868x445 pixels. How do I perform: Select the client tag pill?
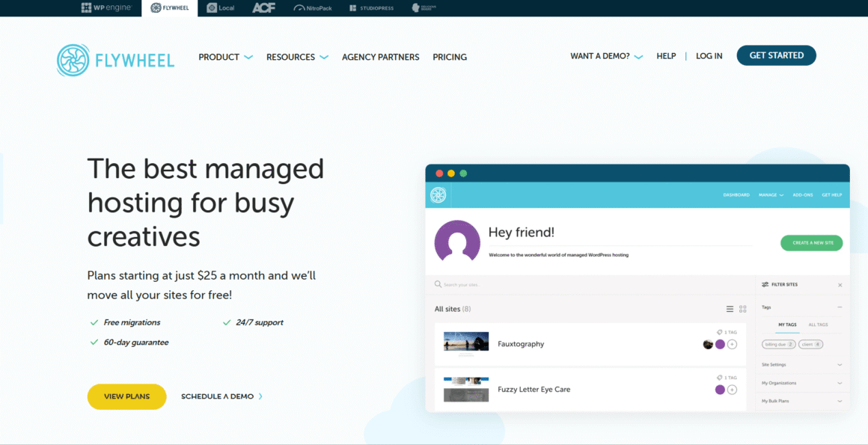tap(810, 344)
